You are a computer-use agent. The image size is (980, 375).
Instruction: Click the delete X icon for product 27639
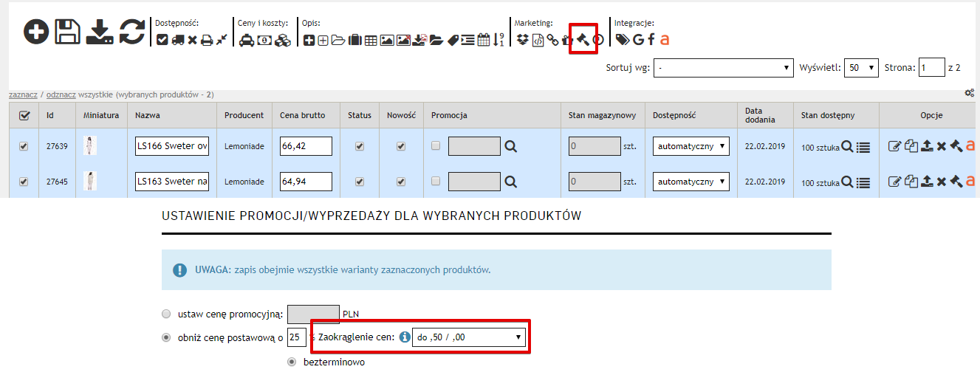tap(941, 147)
